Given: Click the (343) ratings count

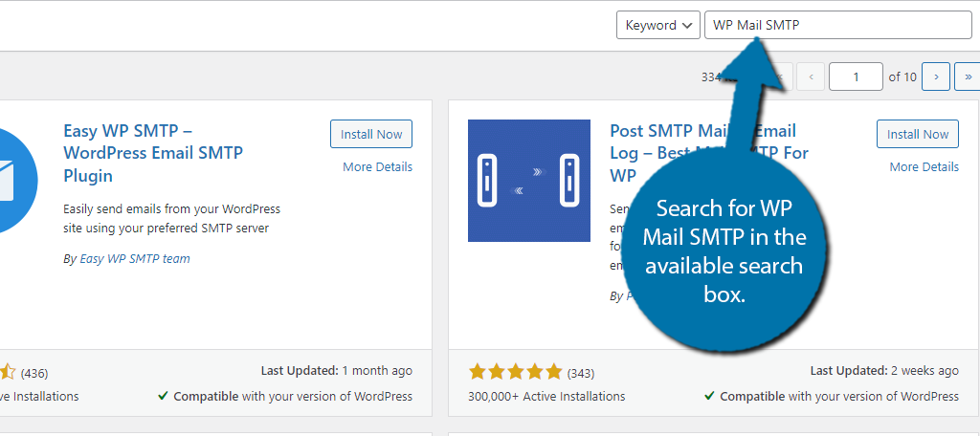Looking at the screenshot, I should click(x=581, y=371).
